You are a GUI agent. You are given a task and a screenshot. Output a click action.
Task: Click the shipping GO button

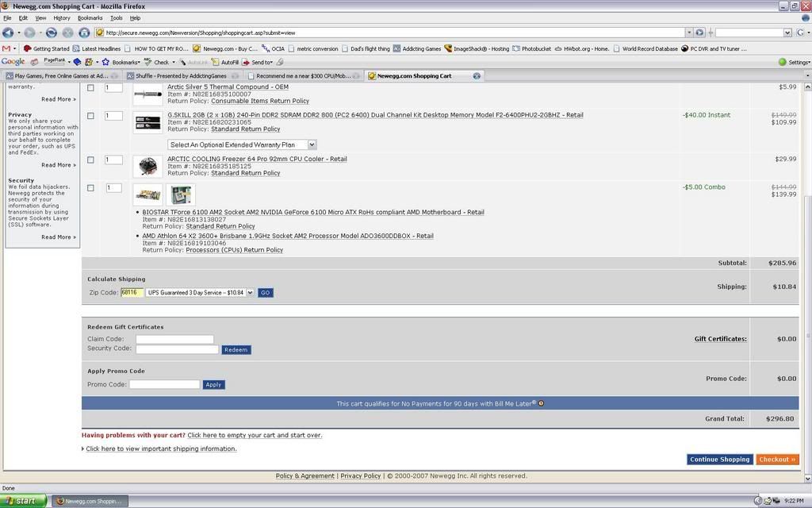(x=265, y=293)
